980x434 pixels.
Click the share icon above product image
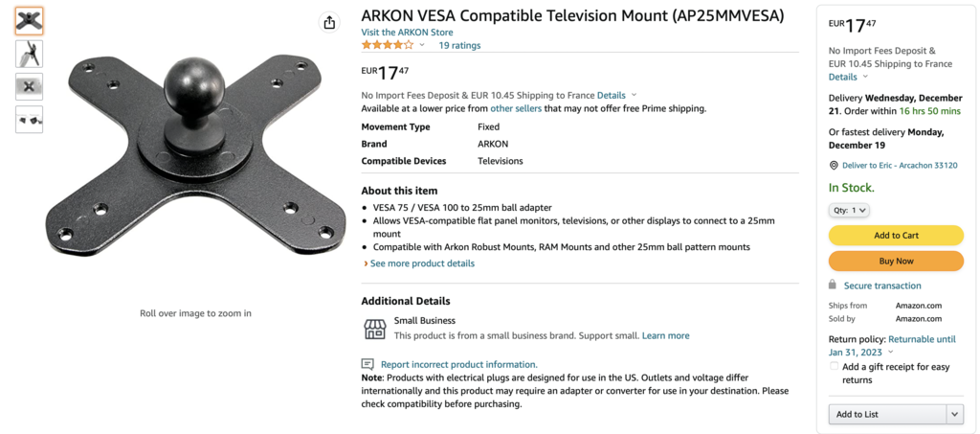(329, 22)
